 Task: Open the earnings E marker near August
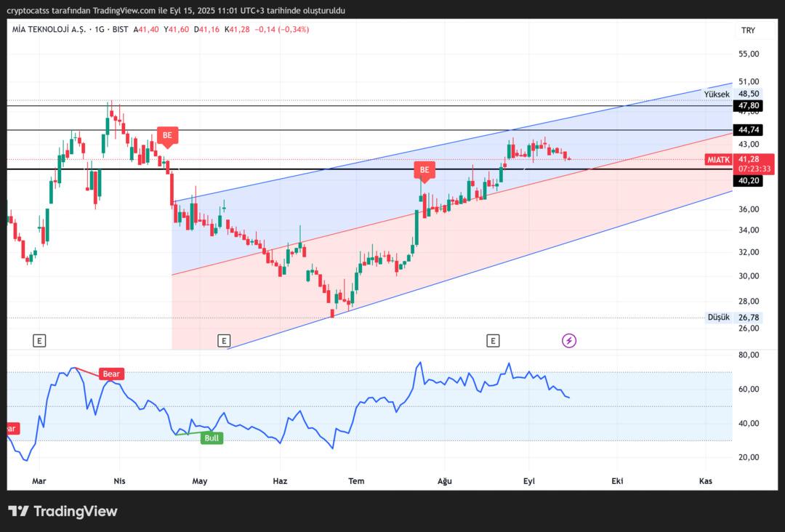point(493,341)
